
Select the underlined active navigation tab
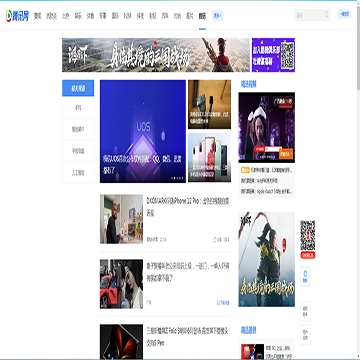202,16
